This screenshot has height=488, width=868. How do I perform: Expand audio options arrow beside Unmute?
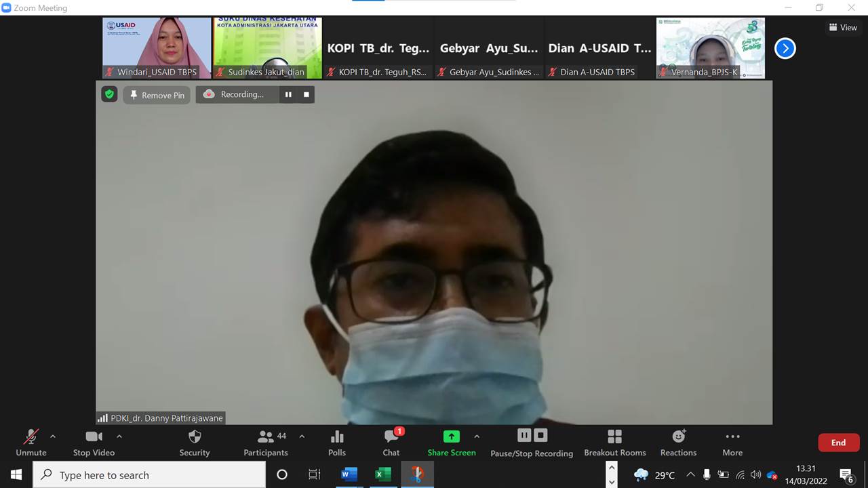pyautogui.click(x=53, y=436)
